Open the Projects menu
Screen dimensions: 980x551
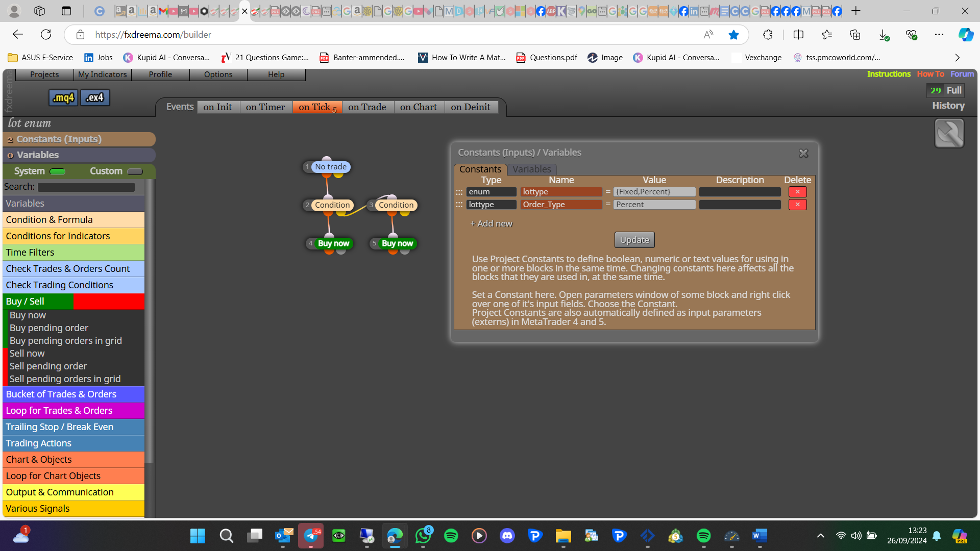click(x=44, y=74)
